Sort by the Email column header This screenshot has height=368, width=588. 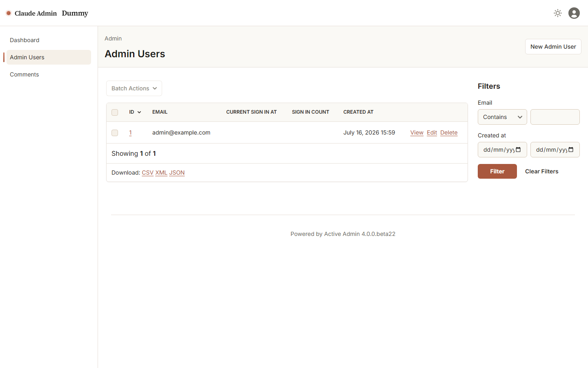(160, 112)
